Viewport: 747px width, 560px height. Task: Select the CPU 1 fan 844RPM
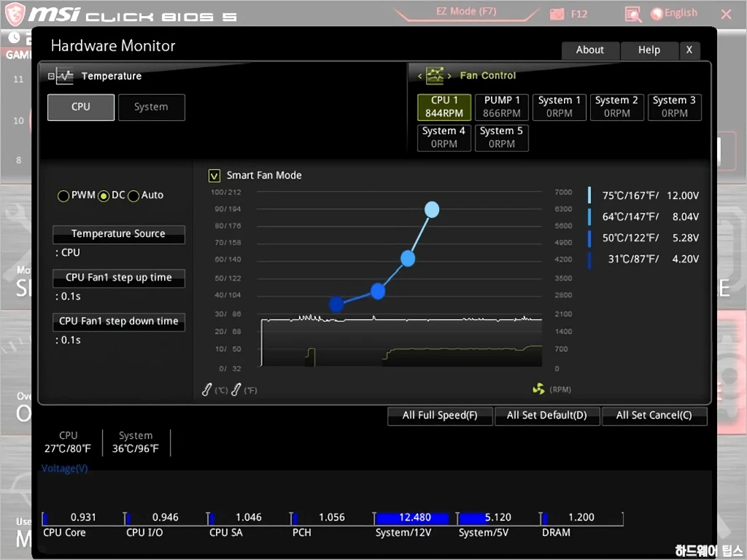tap(444, 106)
